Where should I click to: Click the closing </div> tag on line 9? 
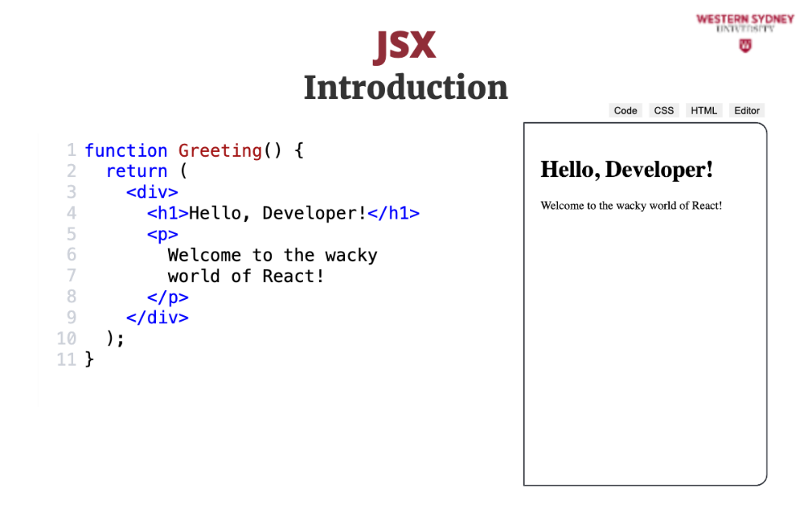click(x=158, y=318)
